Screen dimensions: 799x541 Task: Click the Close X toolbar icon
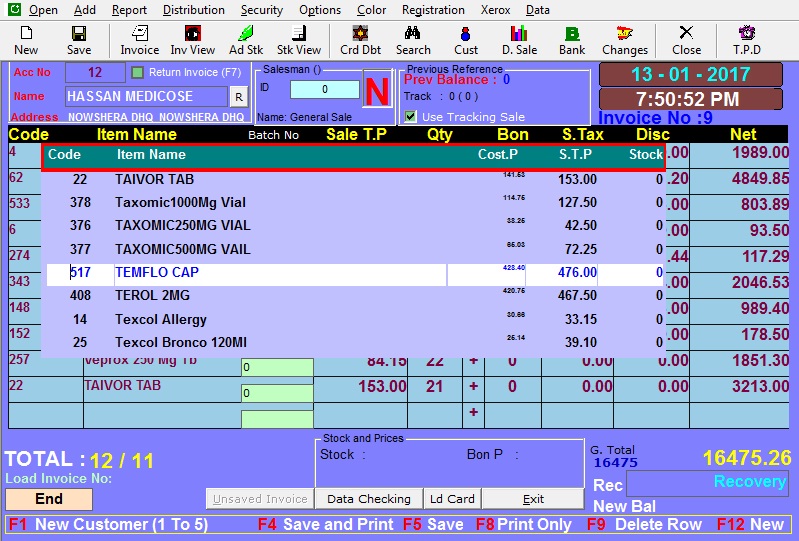686,40
